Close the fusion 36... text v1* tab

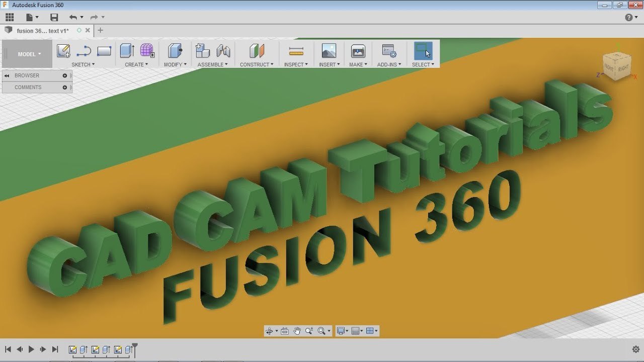tap(88, 31)
